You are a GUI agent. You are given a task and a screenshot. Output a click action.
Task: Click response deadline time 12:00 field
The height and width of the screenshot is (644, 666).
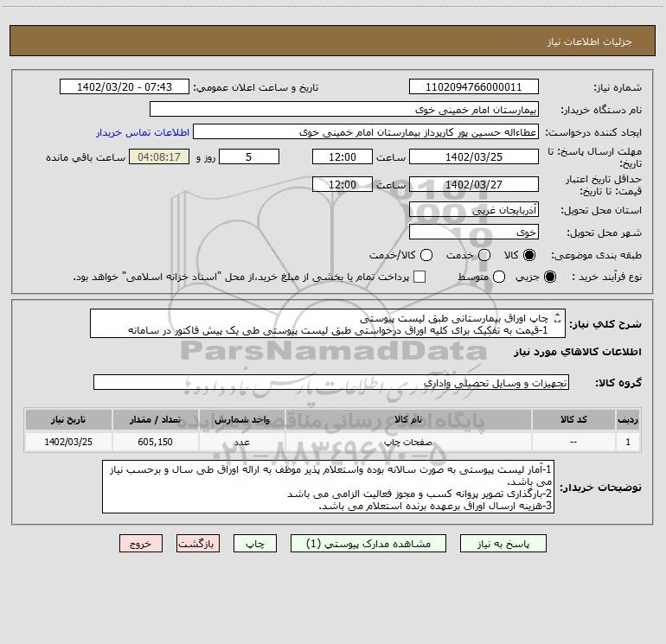point(343,156)
